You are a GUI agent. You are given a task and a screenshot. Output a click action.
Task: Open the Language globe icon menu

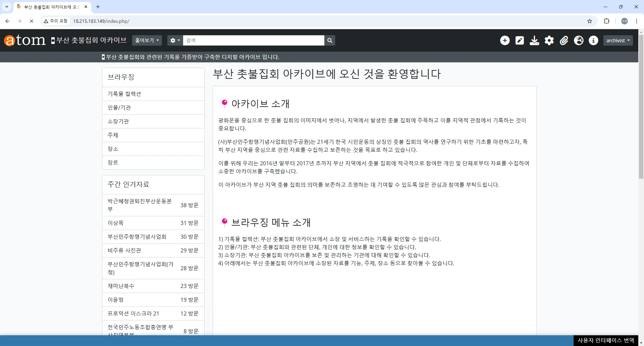point(579,41)
